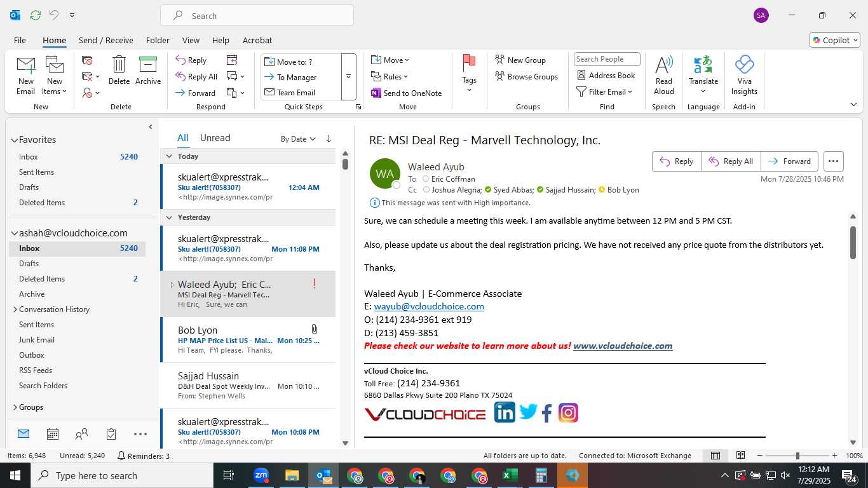
Task: Expand the Waleed Ayub conversation thread
Action: point(172,285)
